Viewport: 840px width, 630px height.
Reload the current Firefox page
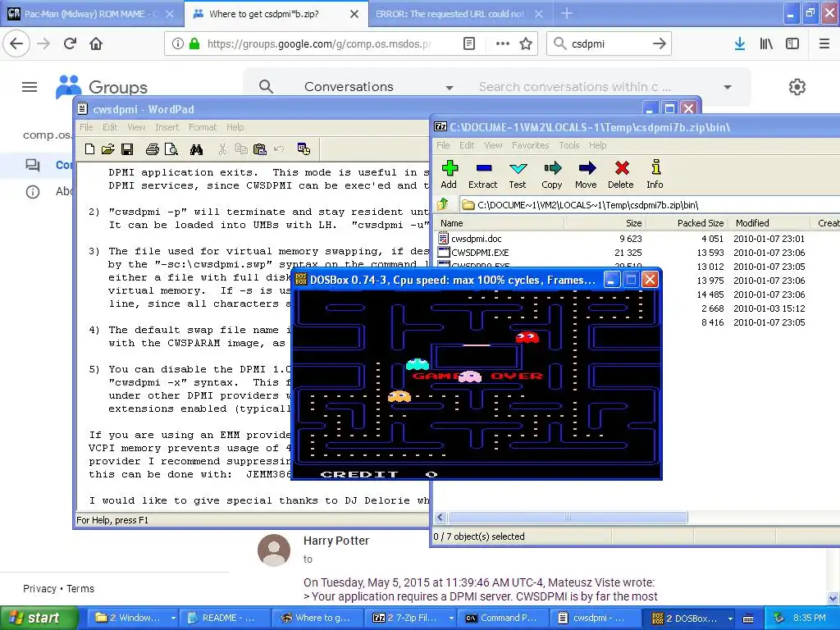(70, 43)
